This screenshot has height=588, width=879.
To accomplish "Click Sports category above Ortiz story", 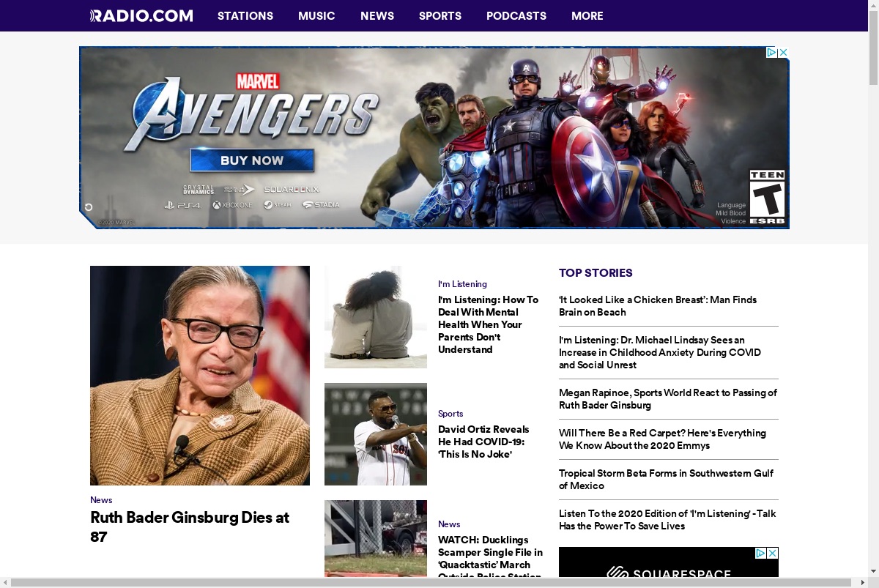I will [450, 413].
